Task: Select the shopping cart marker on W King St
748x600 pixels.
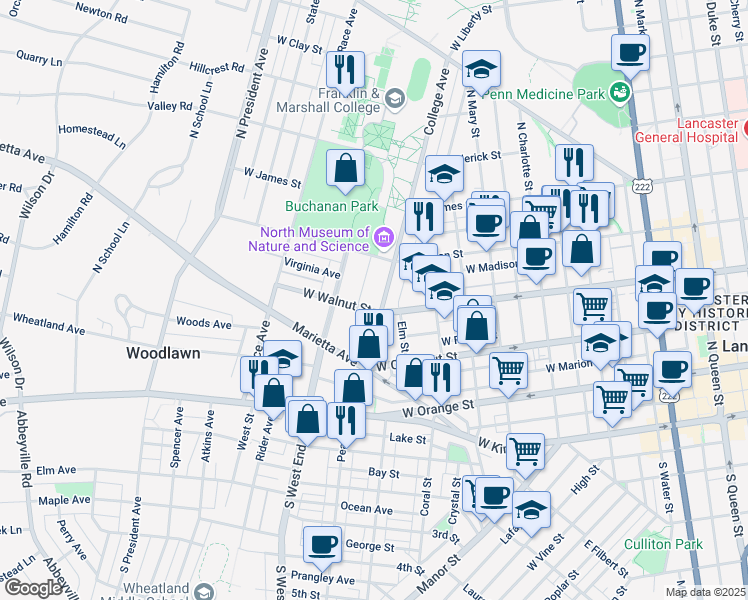Action: tap(525, 454)
